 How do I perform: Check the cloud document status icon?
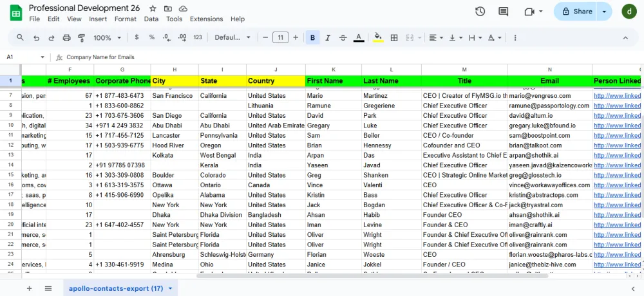click(x=184, y=8)
